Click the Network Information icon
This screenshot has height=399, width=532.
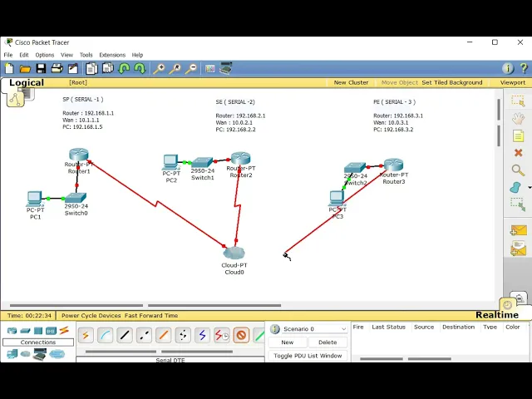508,68
